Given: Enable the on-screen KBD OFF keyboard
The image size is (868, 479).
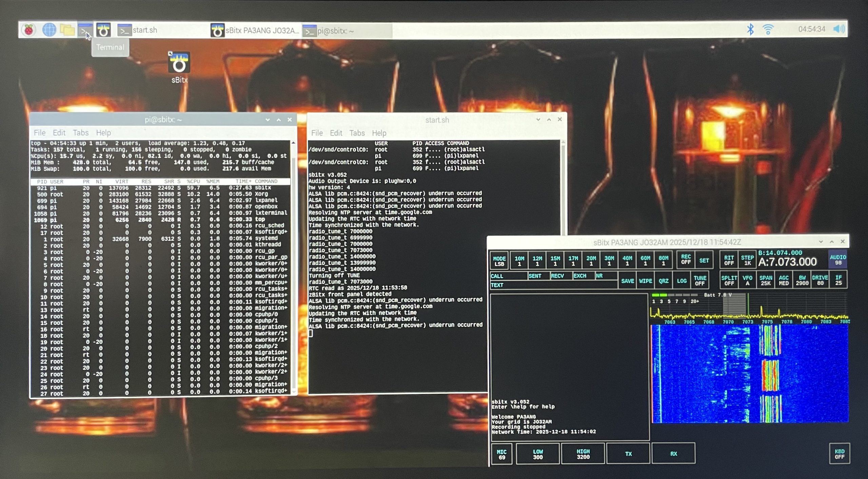Looking at the screenshot, I should tap(840, 454).
